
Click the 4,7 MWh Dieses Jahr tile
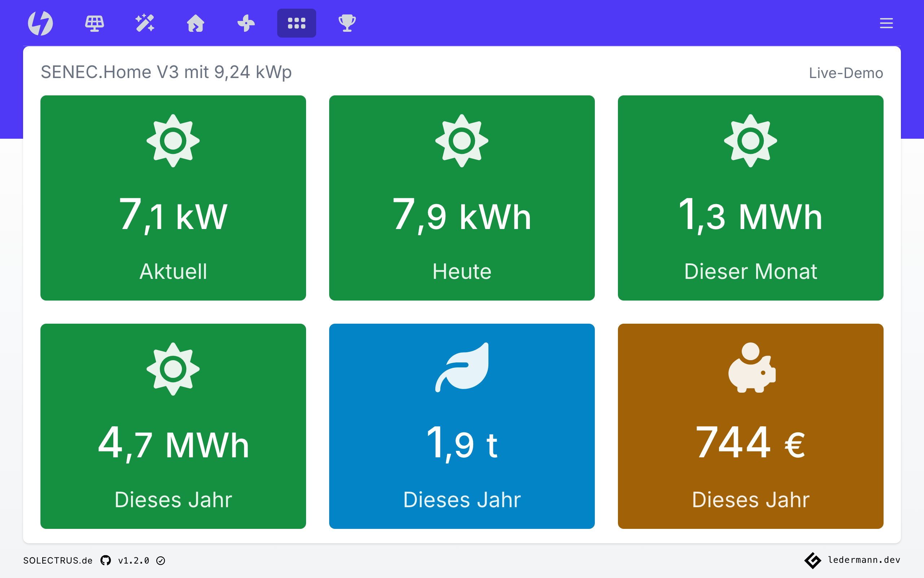[x=173, y=426]
